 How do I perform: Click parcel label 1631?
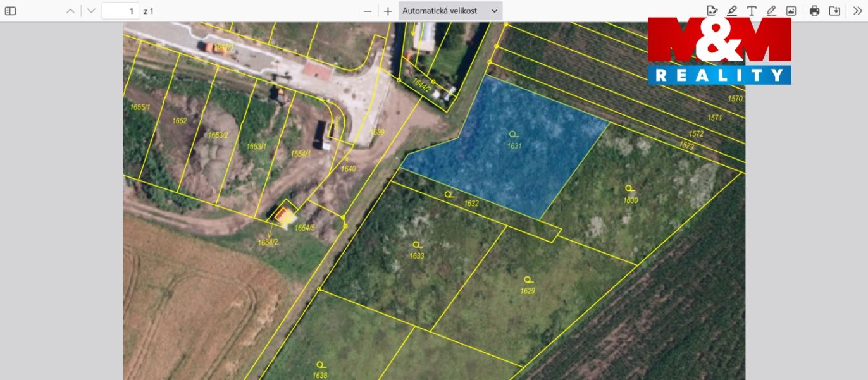(x=514, y=145)
